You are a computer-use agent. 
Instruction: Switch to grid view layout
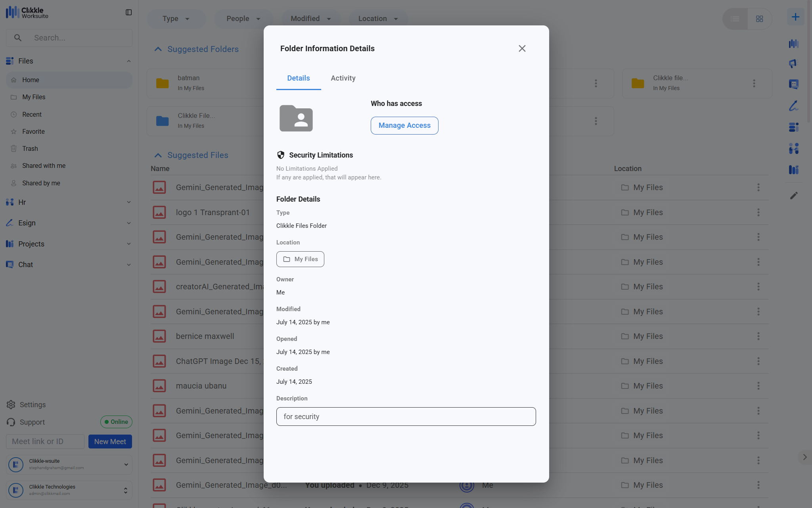coord(759,19)
